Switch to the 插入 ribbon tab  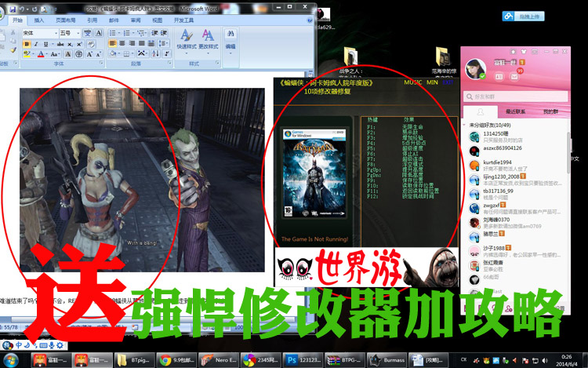click(39, 20)
